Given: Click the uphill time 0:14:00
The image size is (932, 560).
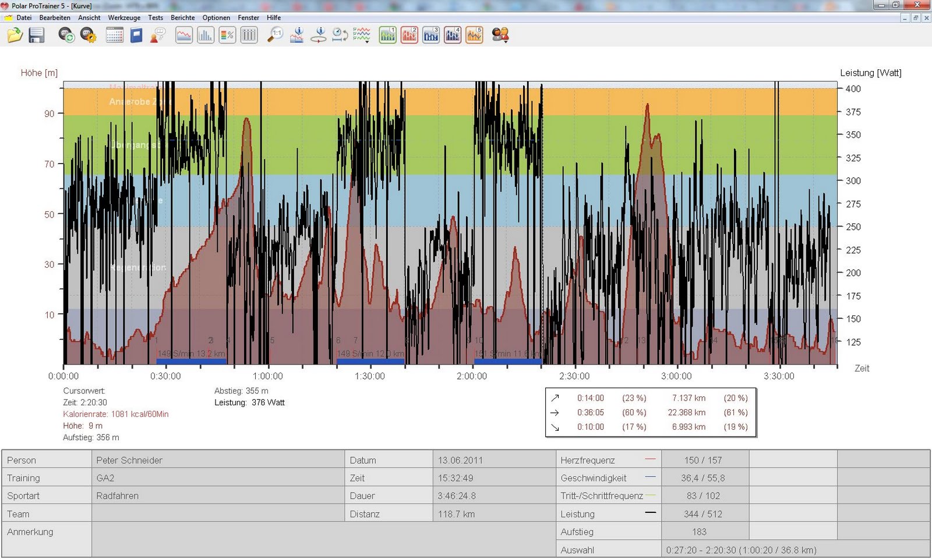Looking at the screenshot, I should 591,398.
